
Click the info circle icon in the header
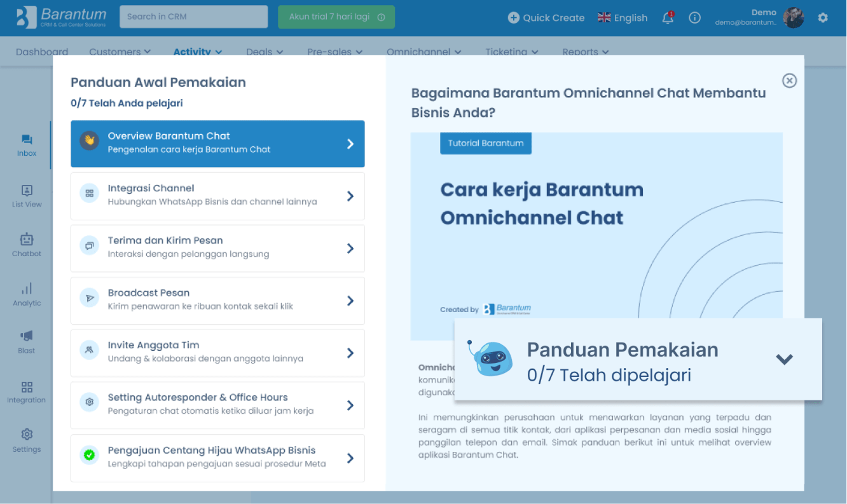point(695,18)
